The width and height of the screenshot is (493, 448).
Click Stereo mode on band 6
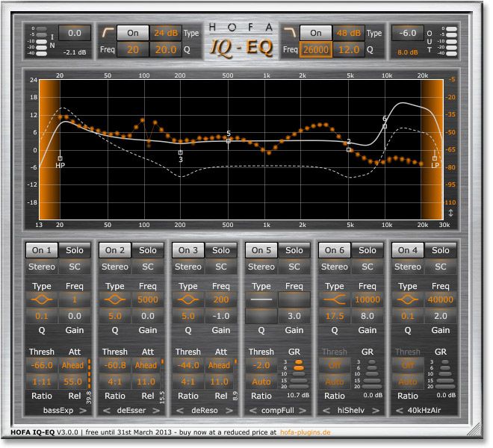pyautogui.click(x=335, y=267)
